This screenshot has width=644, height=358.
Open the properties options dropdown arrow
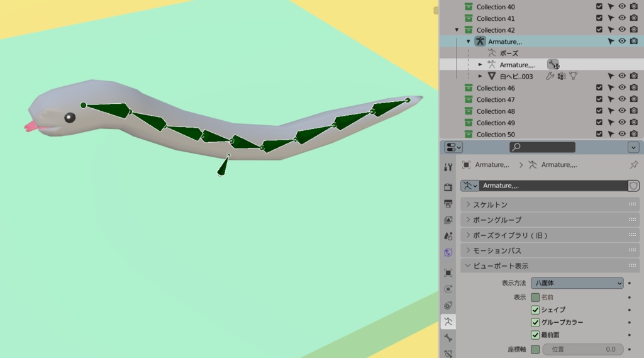coord(633,147)
